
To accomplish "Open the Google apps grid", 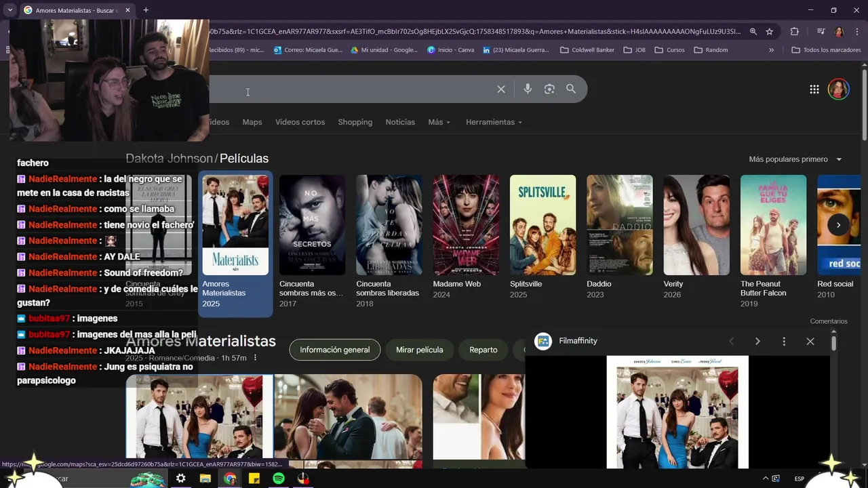I will 814,89.
